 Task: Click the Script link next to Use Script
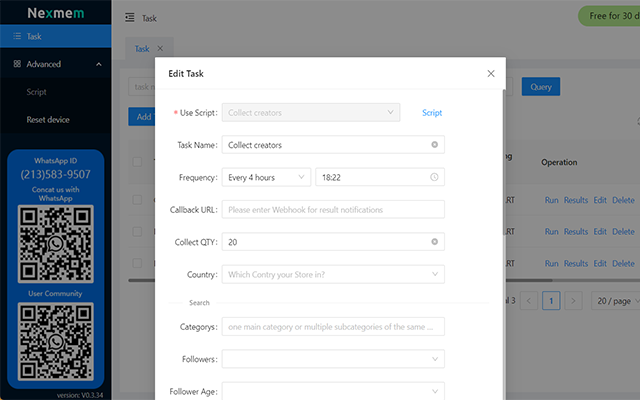pos(432,113)
